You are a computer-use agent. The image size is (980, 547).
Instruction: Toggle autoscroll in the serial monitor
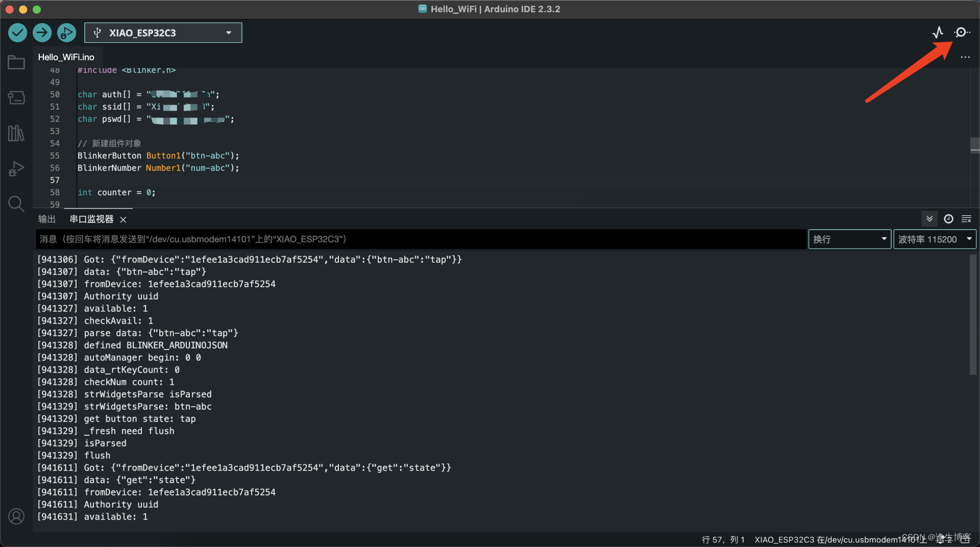[929, 219]
